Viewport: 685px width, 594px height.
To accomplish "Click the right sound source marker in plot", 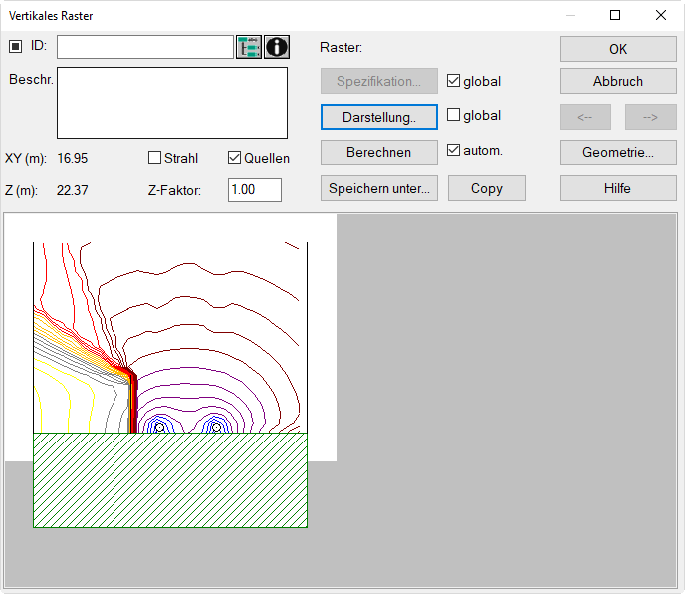I will tap(216, 428).
